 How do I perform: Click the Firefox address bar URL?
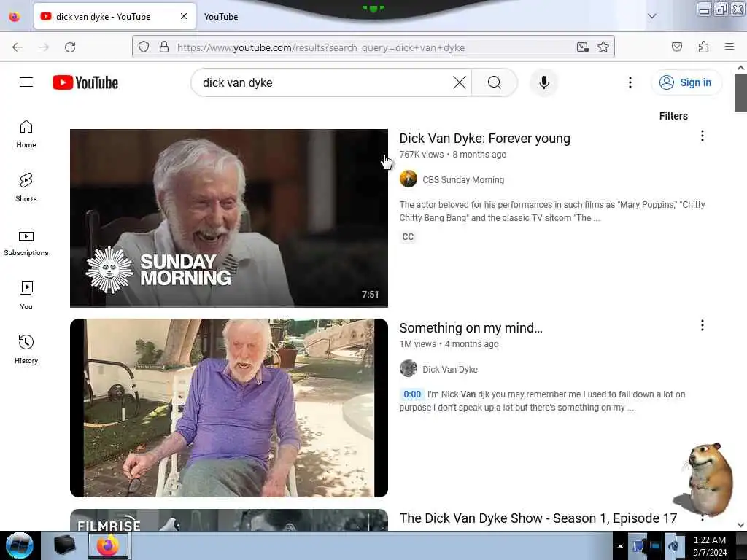(321, 47)
